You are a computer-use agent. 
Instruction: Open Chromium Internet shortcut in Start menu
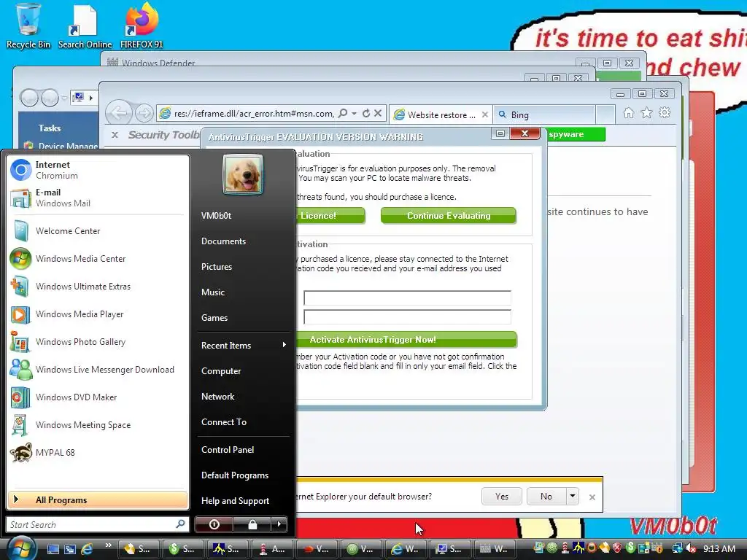coord(98,170)
